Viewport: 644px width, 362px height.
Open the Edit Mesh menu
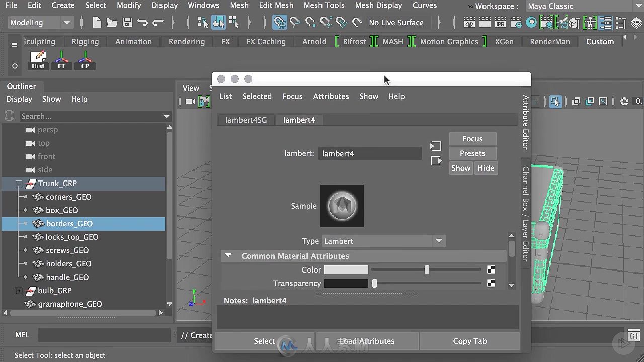[276, 5]
